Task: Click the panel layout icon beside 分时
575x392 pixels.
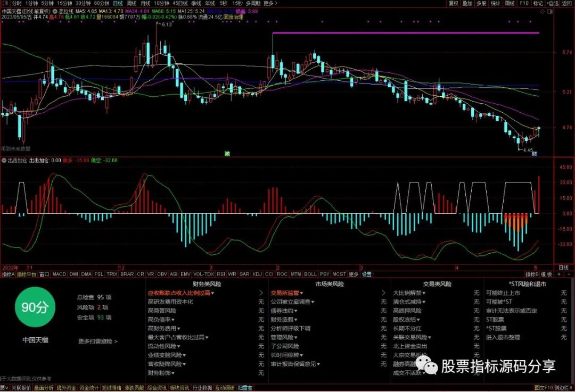Action: pyautogui.click(x=5, y=3)
